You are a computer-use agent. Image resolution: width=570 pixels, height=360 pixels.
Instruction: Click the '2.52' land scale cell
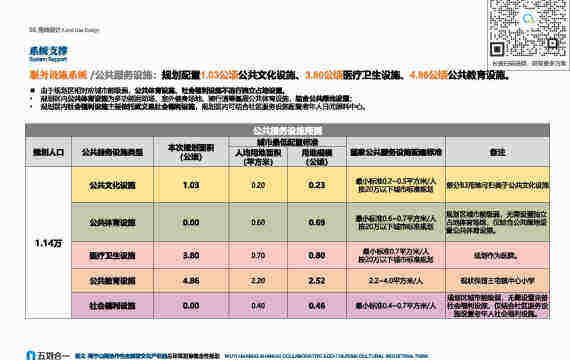pos(317,280)
